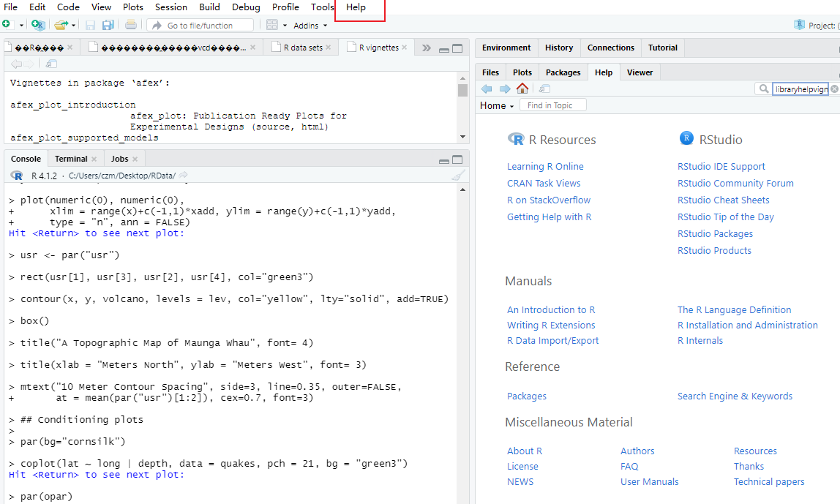840x504 pixels.
Task: Click the help search magnifier icon
Action: tap(764, 89)
